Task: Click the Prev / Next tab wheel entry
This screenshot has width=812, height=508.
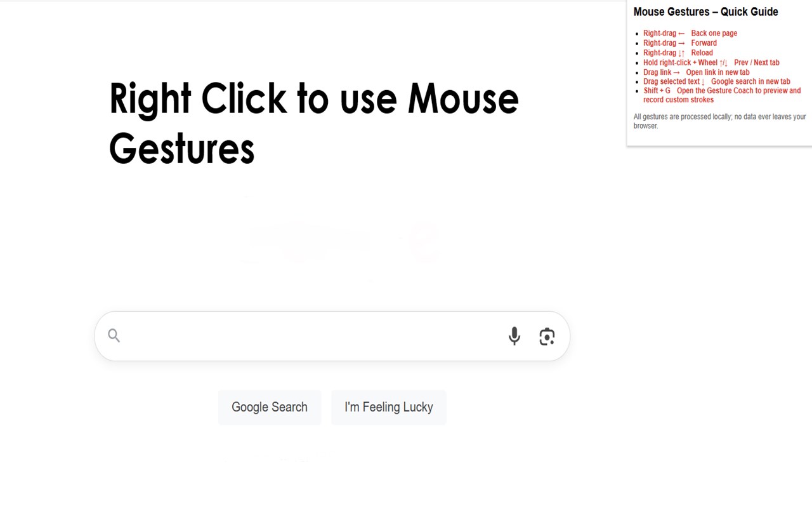Action: 756,63
